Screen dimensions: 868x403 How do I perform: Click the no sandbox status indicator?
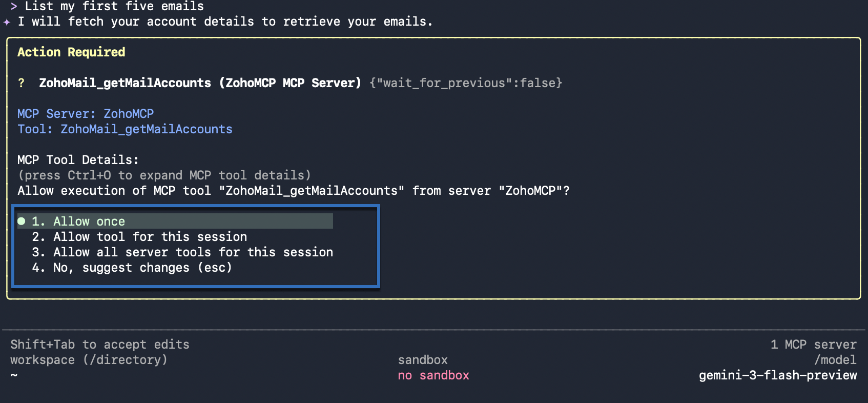pos(433,375)
